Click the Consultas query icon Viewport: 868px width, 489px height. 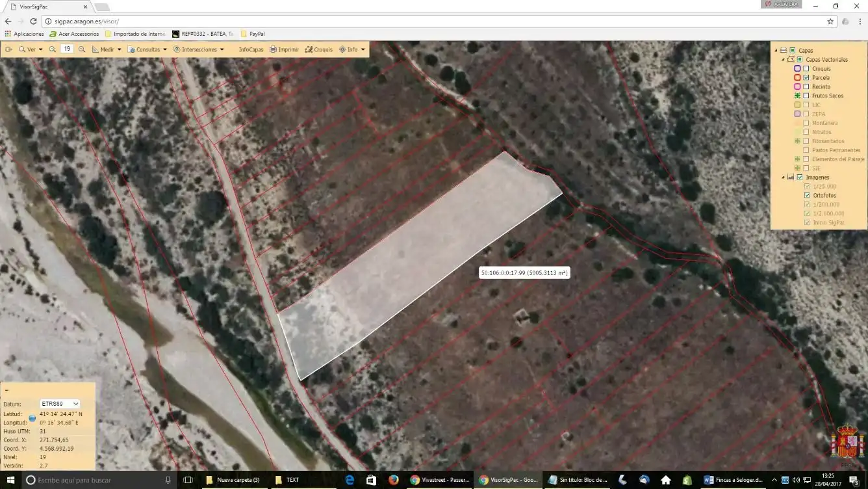131,49
